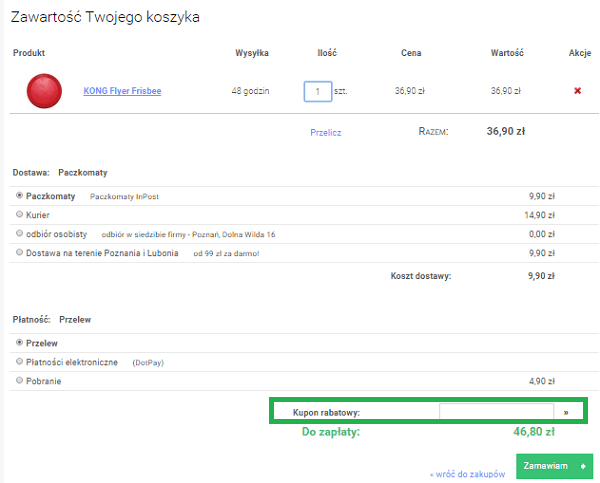Choose the Kurier delivery option
The width and height of the screenshot is (600, 483).
coord(19,215)
